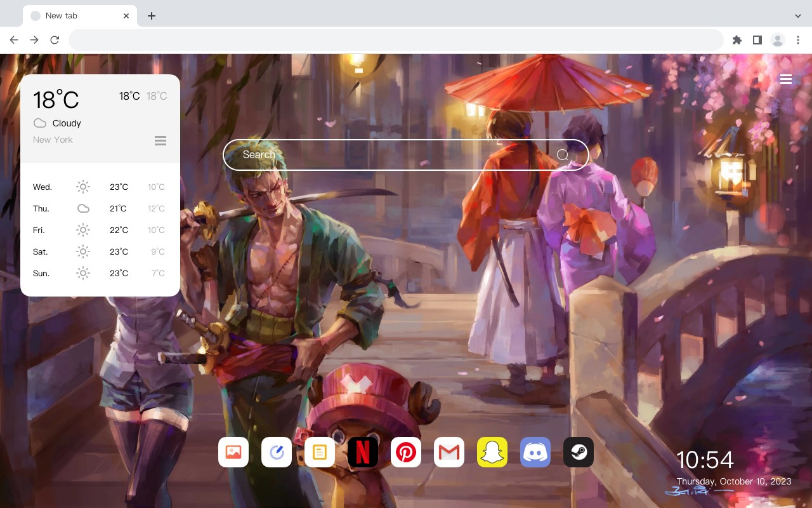
Task: Open the yellow notes shortcut icon
Action: click(x=320, y=452)
